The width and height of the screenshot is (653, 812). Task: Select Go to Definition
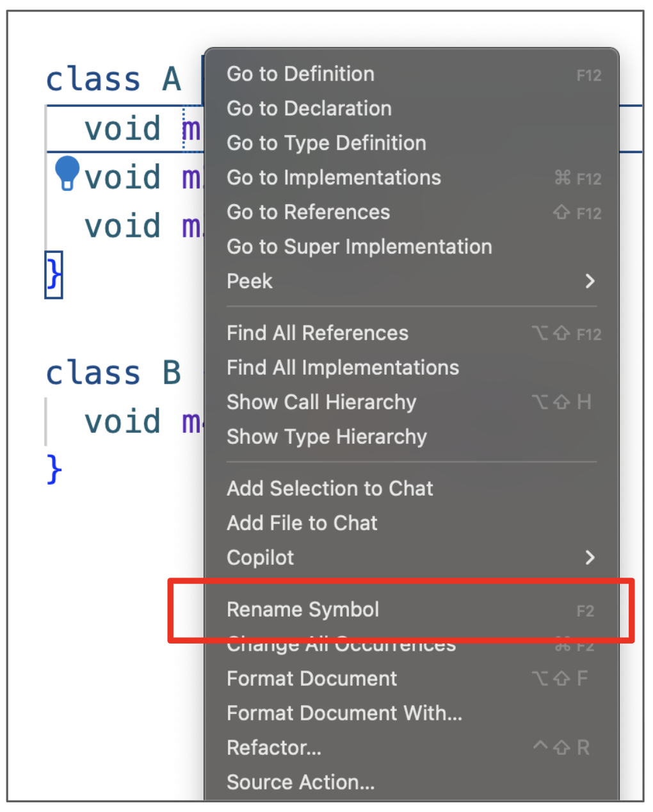pos(301,74)
